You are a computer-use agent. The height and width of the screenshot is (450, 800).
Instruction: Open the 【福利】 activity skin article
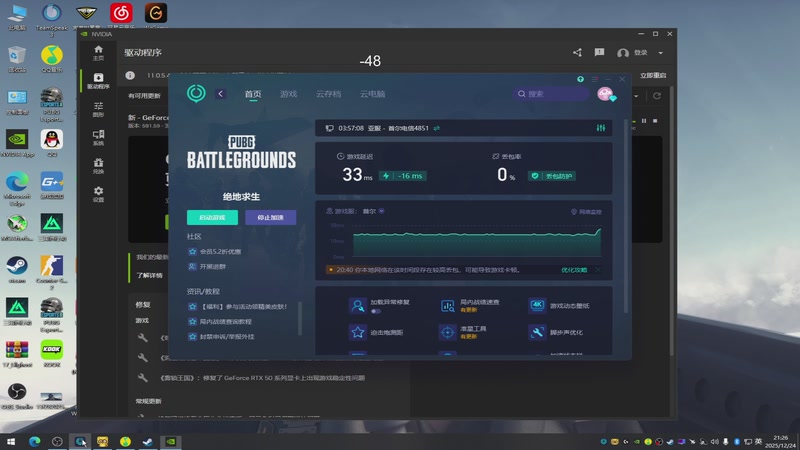[x=238, y=307]
